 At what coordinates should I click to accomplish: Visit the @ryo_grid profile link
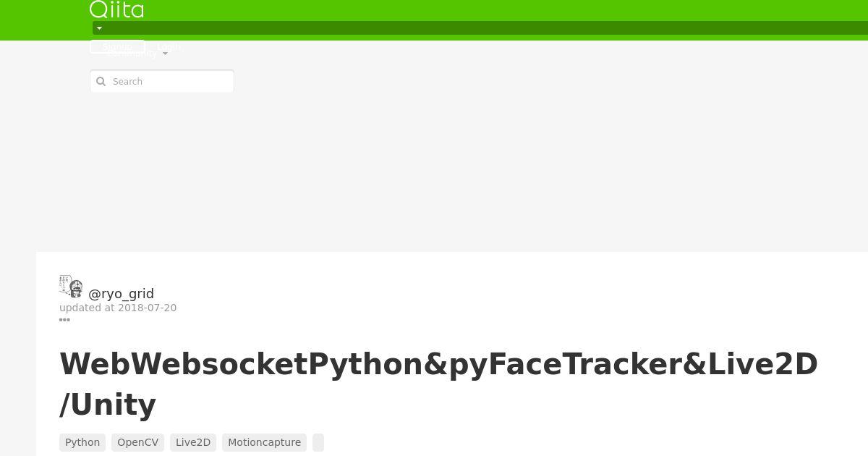coord(121,293)
